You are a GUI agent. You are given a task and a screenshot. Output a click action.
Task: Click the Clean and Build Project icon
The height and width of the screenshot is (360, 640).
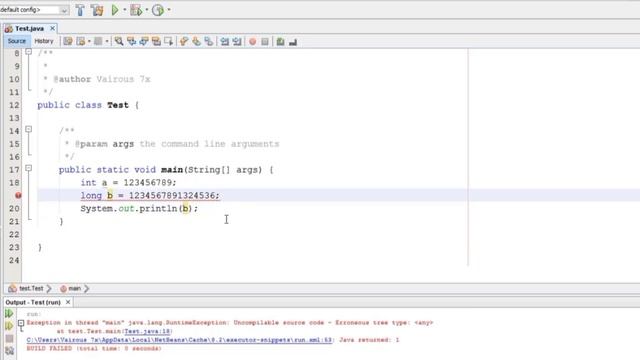97,10
